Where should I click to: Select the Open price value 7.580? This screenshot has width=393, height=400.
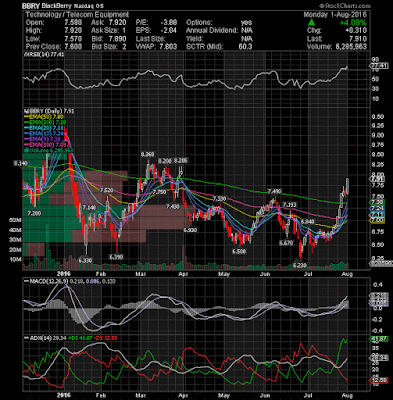(x=74, y=23)
